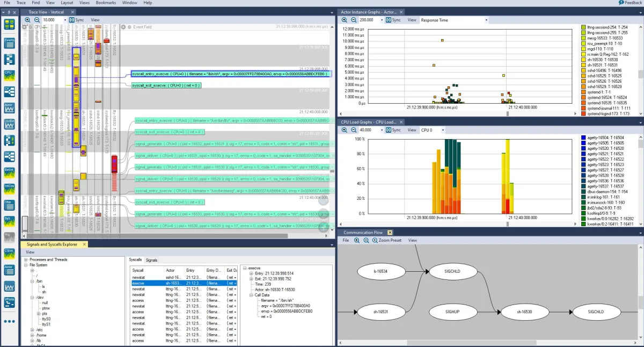Click the Obs sidebar icon
This screenshot has height=347, width=644.
pyautogui.click(x=9, y=205)
